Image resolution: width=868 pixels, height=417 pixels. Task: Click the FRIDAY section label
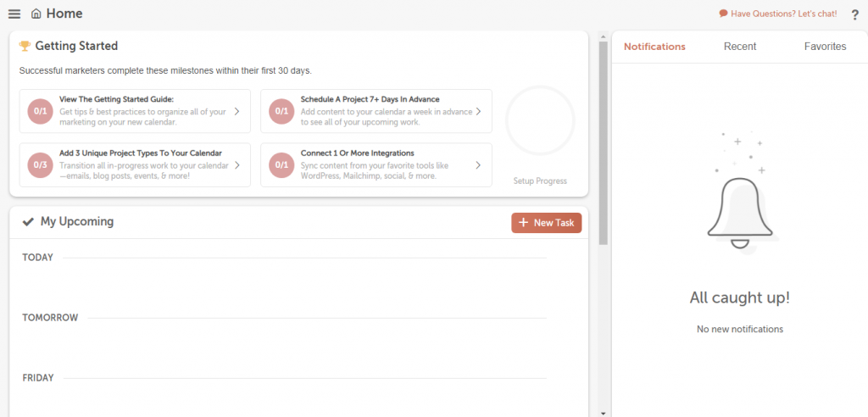click(37, 378)
